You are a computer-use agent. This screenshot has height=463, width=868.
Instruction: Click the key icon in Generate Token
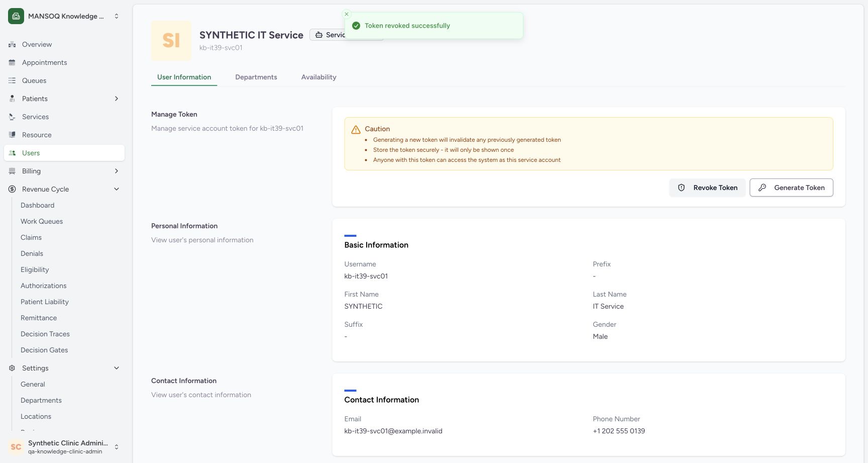[x=762, y=188]
